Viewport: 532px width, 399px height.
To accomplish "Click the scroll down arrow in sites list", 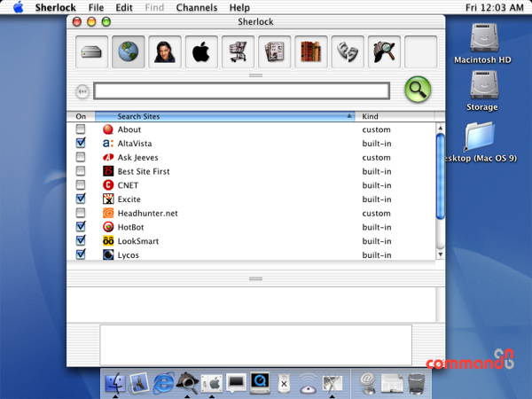I will coord(441,254).
